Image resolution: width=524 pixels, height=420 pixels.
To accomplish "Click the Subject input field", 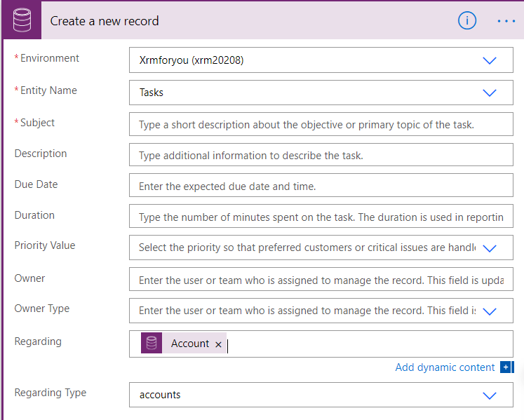I will pos(321,125).
